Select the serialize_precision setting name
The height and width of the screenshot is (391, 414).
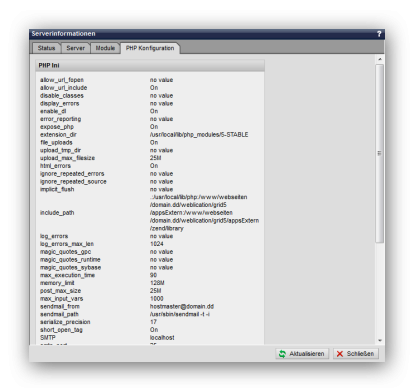[65, 322]
